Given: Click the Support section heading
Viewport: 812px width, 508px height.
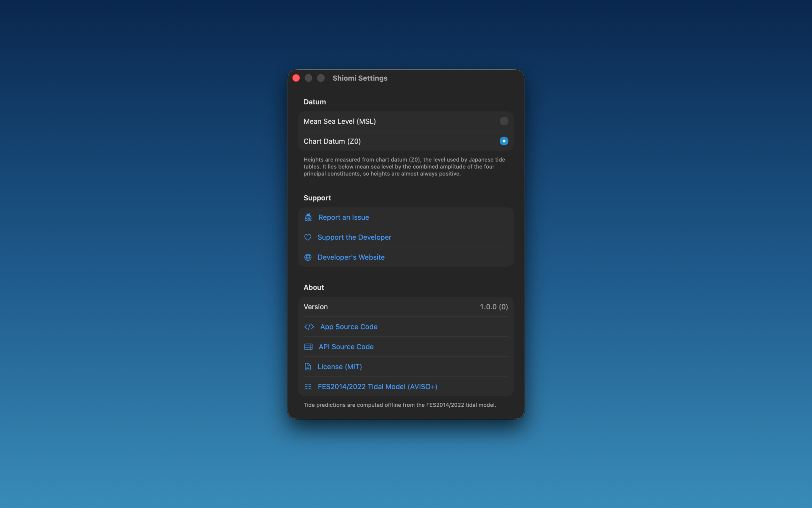Looking at the screenshot, I should tap(317, 198).
